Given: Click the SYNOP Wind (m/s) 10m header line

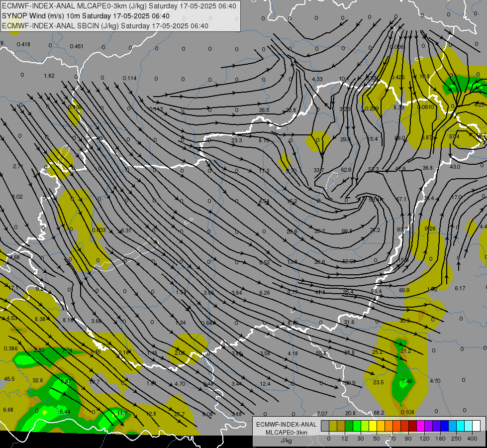Looking at the screenshot, I should pos(86,16).
